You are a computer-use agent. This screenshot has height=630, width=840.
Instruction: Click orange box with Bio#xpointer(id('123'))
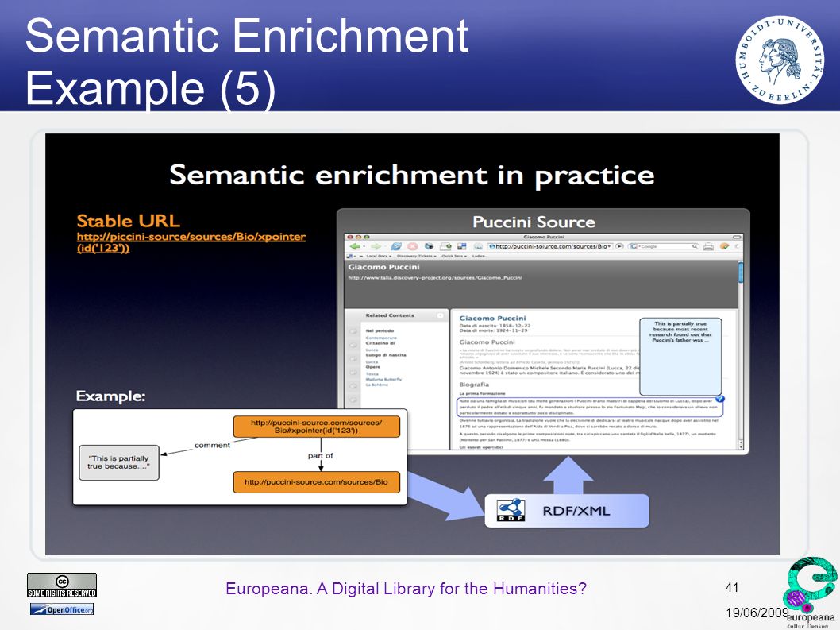pyautogui.click(x=316, y=427)
